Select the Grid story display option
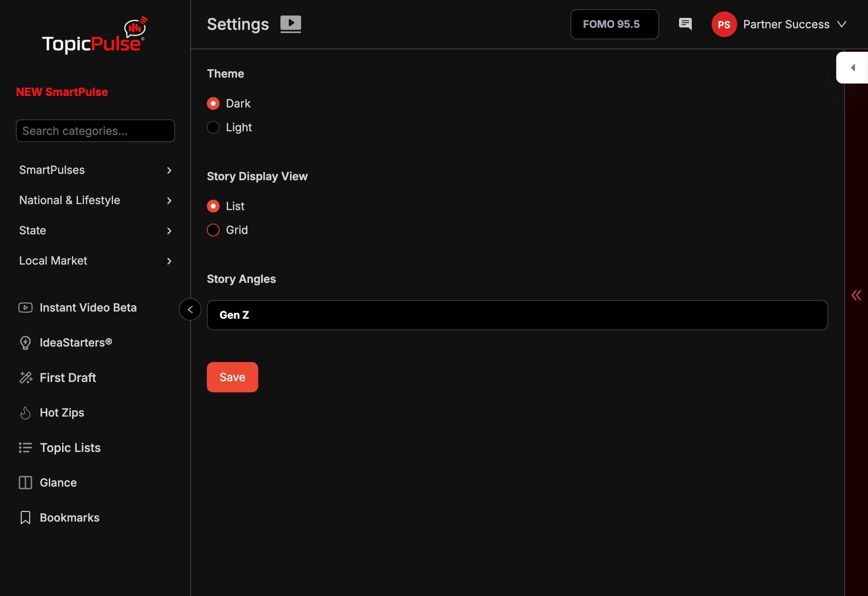The width and height of the screenshot is (868, 596). (x=213, y=230)
